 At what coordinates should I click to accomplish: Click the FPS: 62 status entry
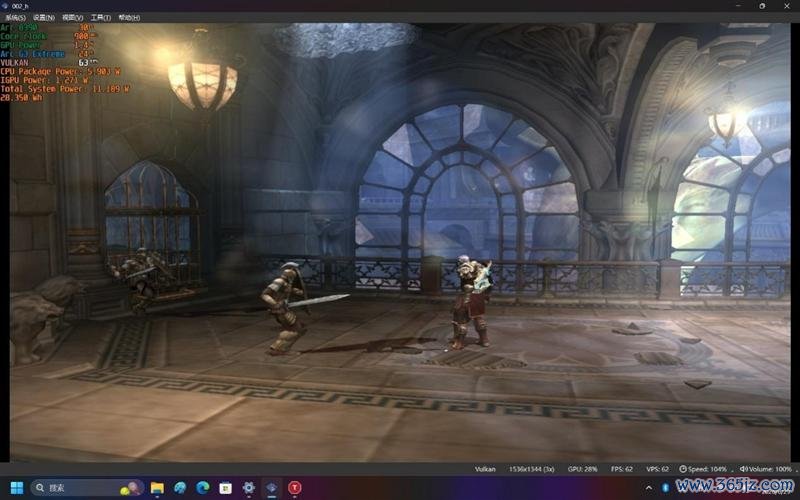tap(621, 469)
